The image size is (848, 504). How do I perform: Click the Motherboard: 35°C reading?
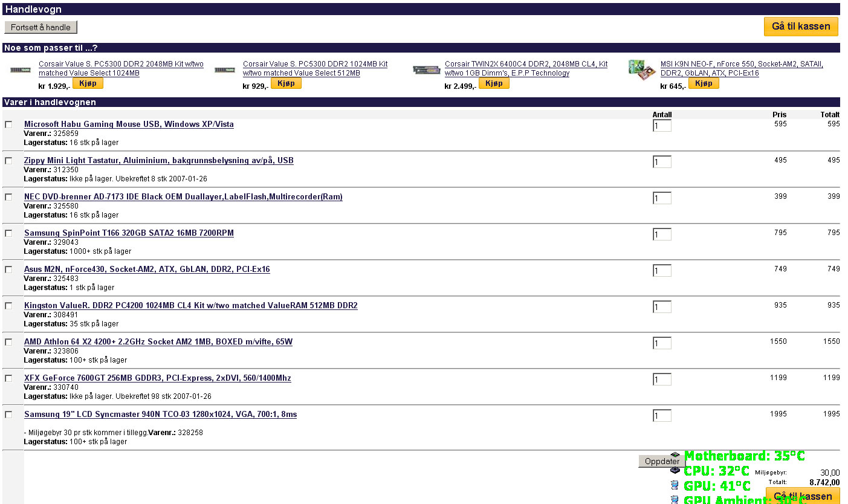pos(745,456)
